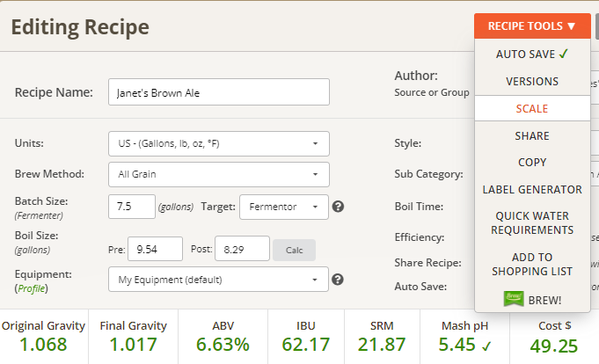
Task: Select Versions from Recipe Tools menu
Action: click(532, 81)
